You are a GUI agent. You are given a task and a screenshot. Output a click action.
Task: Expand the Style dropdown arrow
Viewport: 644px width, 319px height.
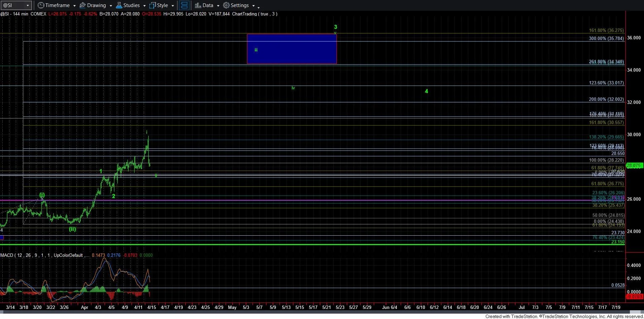(x=173, y=6)
